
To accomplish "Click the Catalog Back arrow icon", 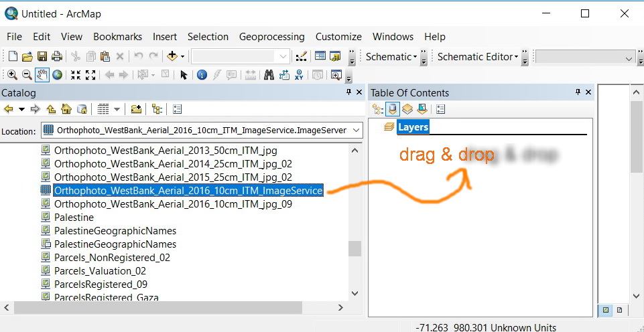I will coord(9,108).
